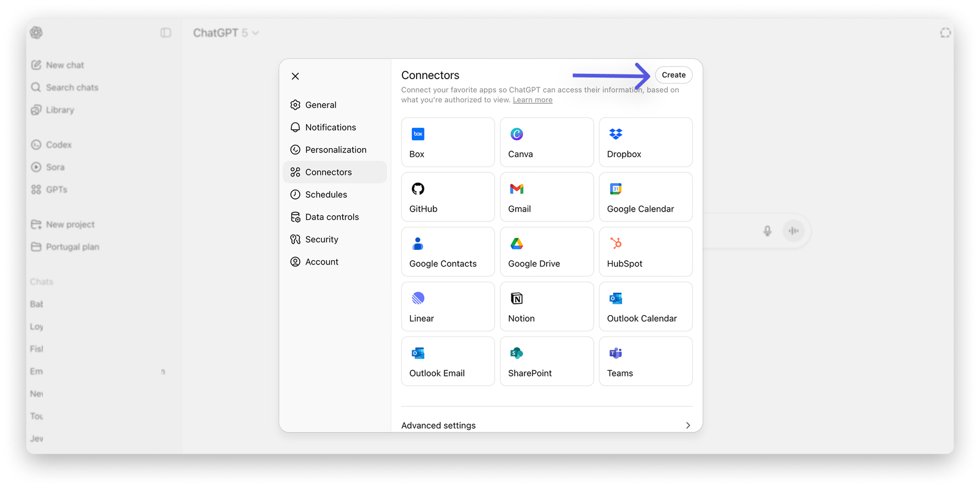Click the temporary chat icon
The image size is (980, 488).
(945, 33)
